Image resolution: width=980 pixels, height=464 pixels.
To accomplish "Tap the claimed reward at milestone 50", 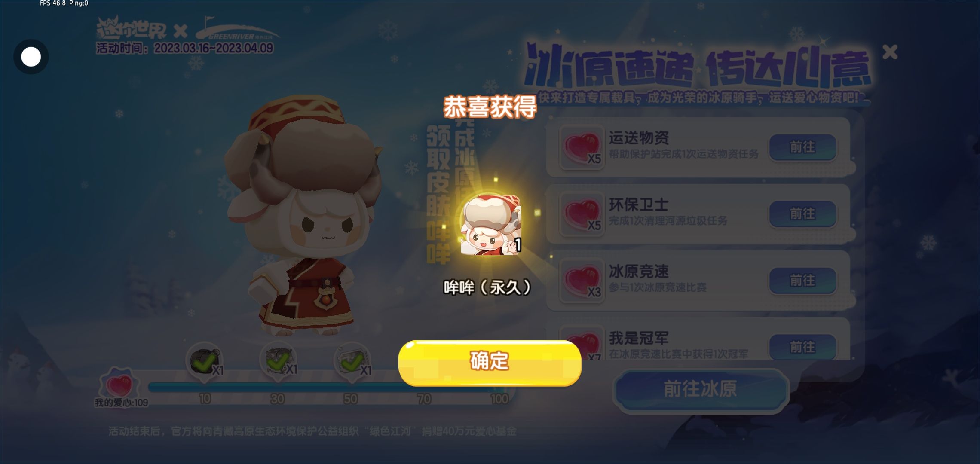I will click(352, 362).
